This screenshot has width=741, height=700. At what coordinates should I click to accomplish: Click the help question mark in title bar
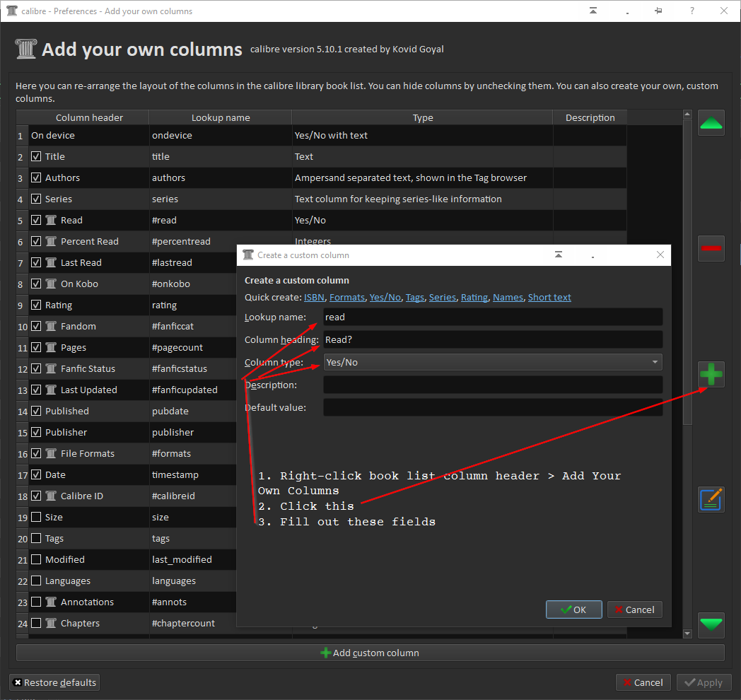tap(692, 11)
